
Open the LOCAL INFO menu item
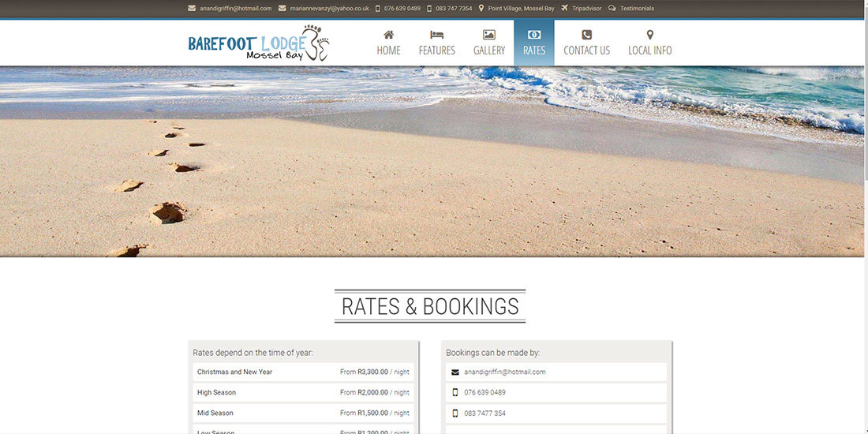(x=650, y=51)
